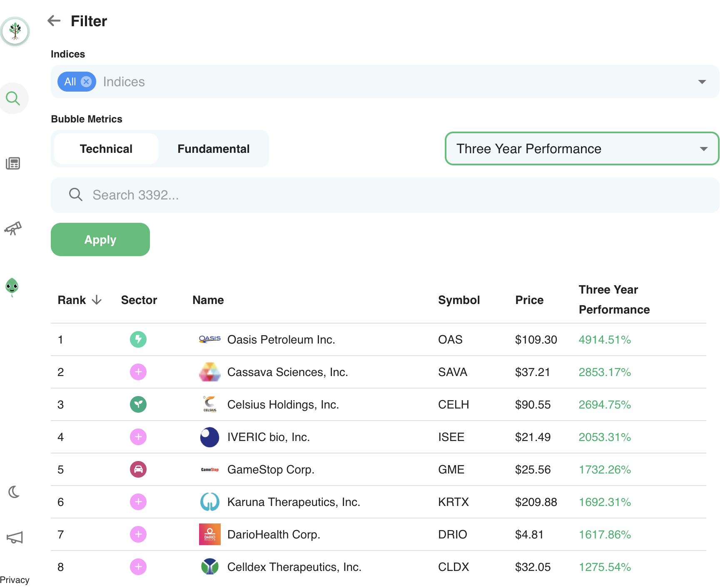
Task: Select the GameStop Corp. row name
Action: click(x=271, y=469)
